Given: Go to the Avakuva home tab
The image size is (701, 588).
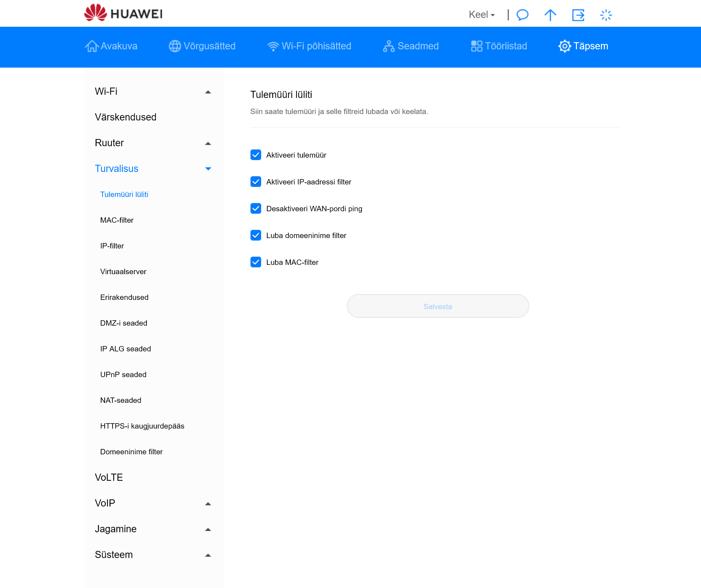Looking at the screenshot, I should click(x=111, y=46).
